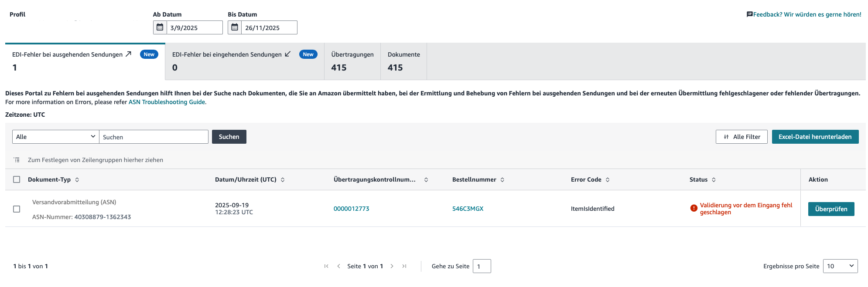This screenshot has height=287, width=868.
Task: Click the Gehe zu Seite input field
Action: 482,266
